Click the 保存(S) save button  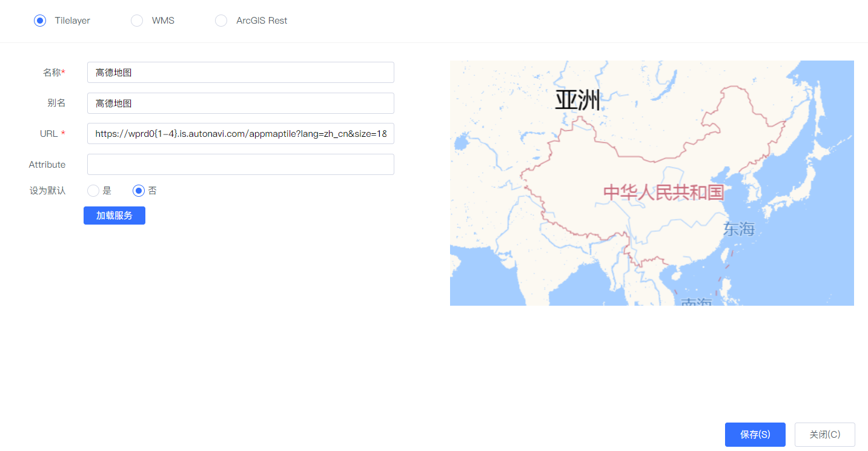pyautogui.click(x=755, y=435)
